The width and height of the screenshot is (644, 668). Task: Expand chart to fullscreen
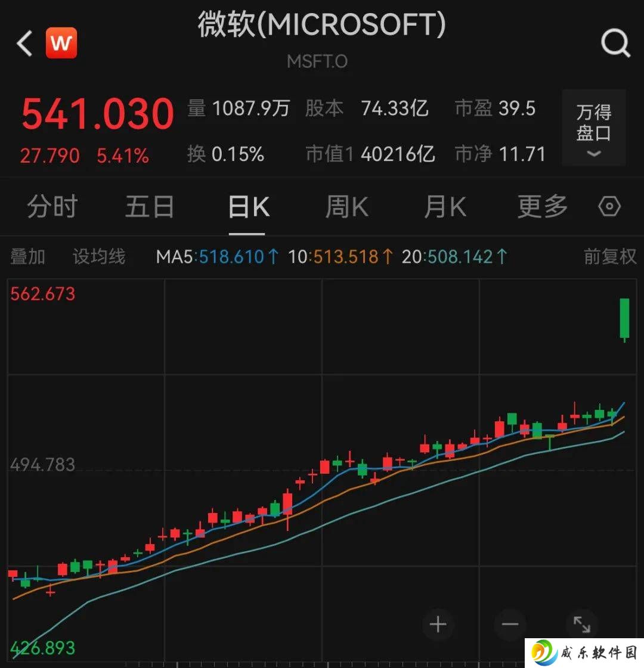(x=582, y=624)
